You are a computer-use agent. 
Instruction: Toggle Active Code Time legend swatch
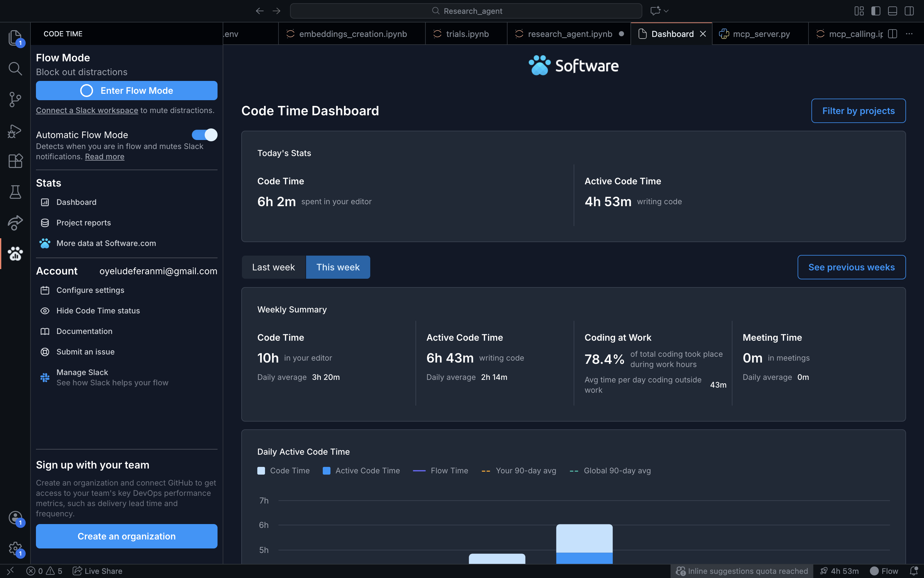coord(327,470)
